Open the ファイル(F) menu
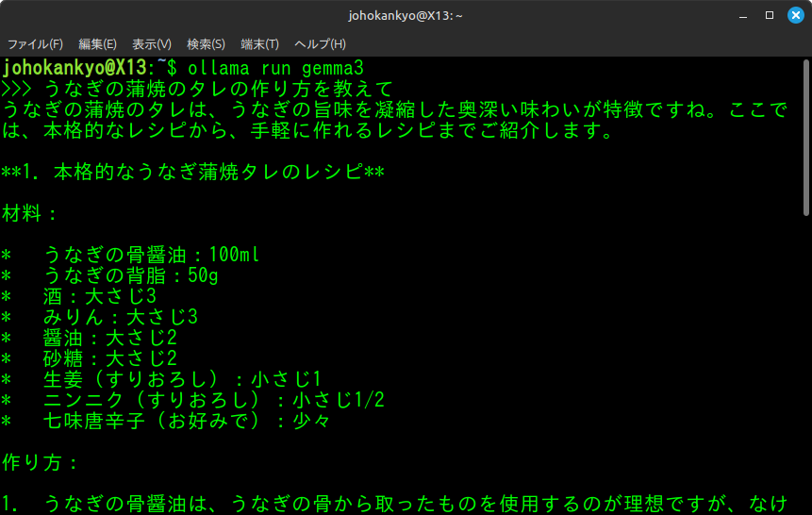This screenshot has height=515, width=812. (x=35, y=44)
